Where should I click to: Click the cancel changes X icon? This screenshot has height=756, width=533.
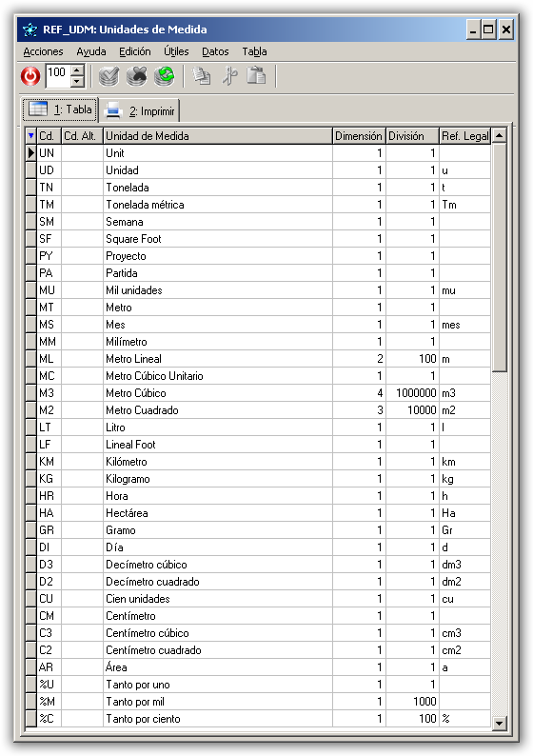[137, 76]
